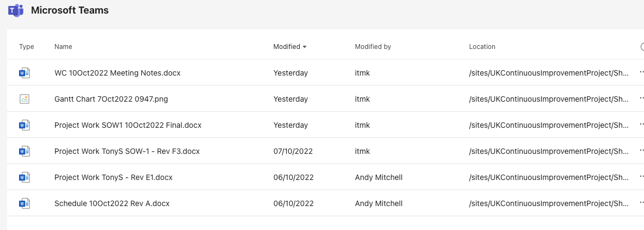Open Gantt Chart 7Oct2022 0947.png
Viewport: 644px width, 230px height.
113,99
